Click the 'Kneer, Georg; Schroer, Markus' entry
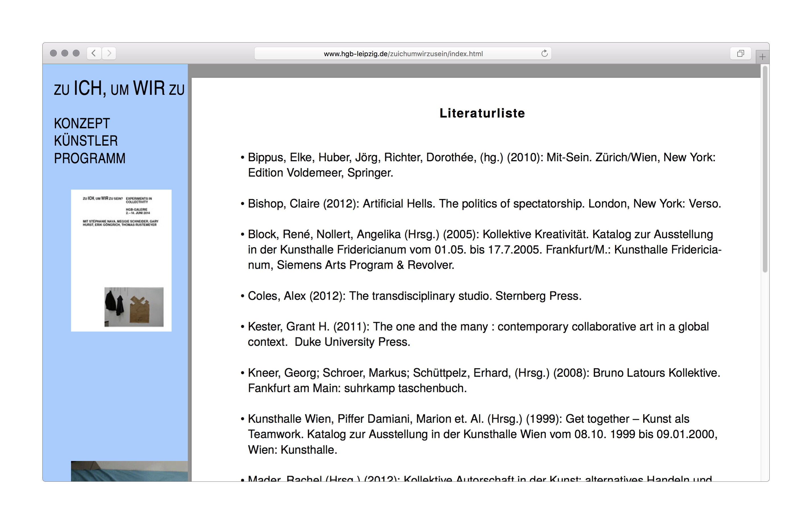 point(480,380)
